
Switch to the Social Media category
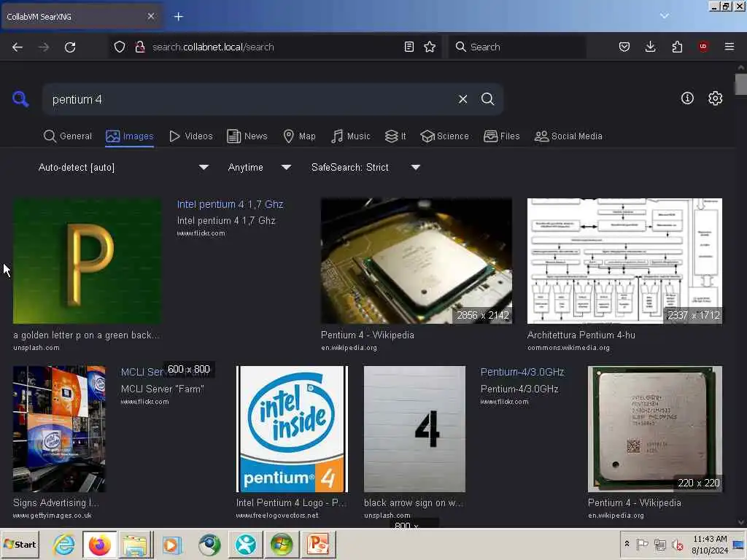click(568, 136)
